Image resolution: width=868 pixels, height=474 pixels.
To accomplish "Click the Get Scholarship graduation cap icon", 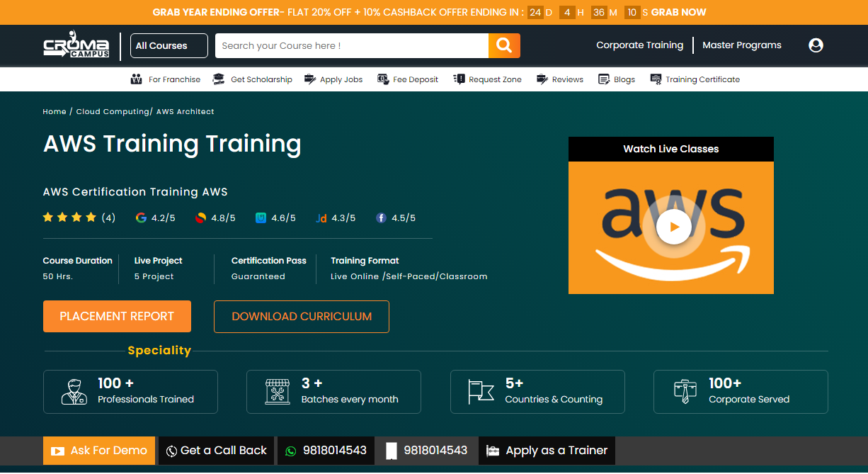I will tap(219, 79).
